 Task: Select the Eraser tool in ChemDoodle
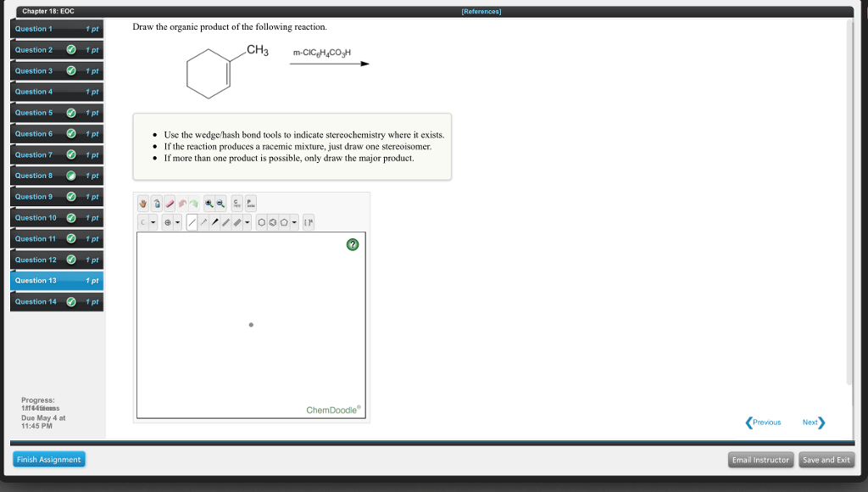click(168, 203)
